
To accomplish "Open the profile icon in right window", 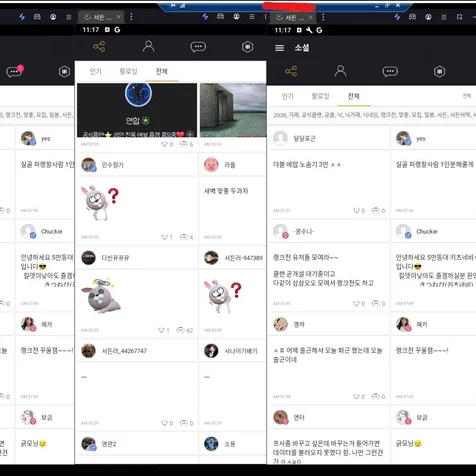I will (340, 71).
